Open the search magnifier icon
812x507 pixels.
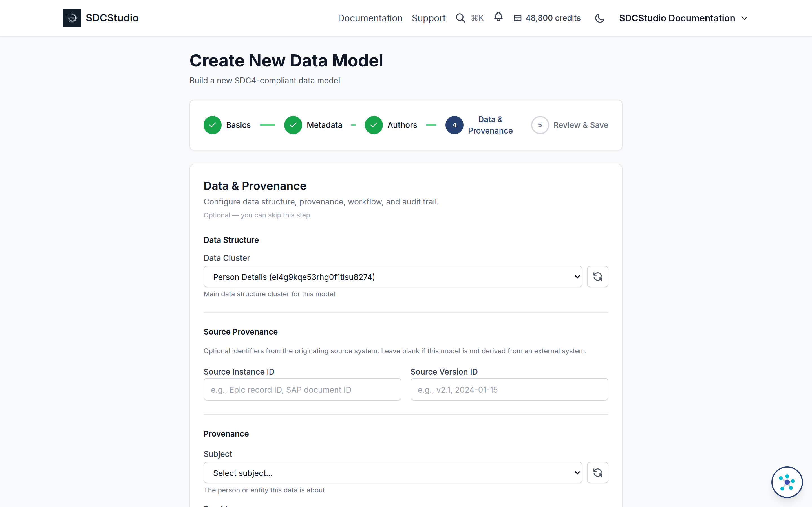point(460,18)
